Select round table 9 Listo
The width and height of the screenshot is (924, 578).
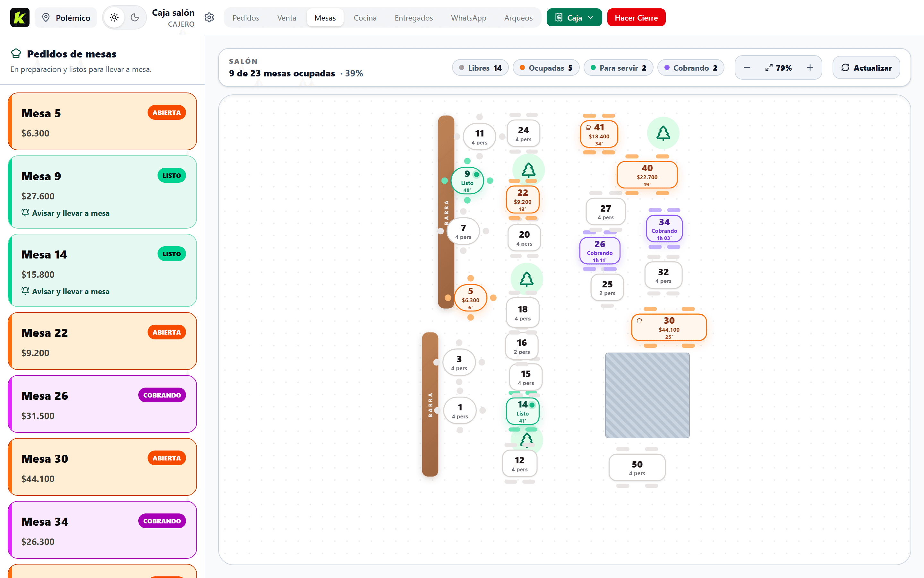click(467, 180)
